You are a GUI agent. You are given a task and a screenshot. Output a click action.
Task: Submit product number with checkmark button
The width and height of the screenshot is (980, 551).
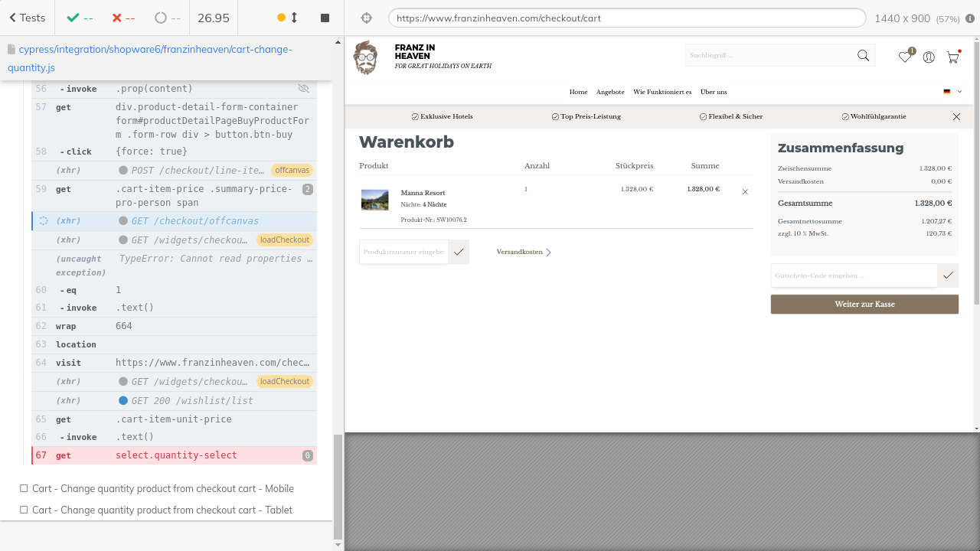point(459,252)
